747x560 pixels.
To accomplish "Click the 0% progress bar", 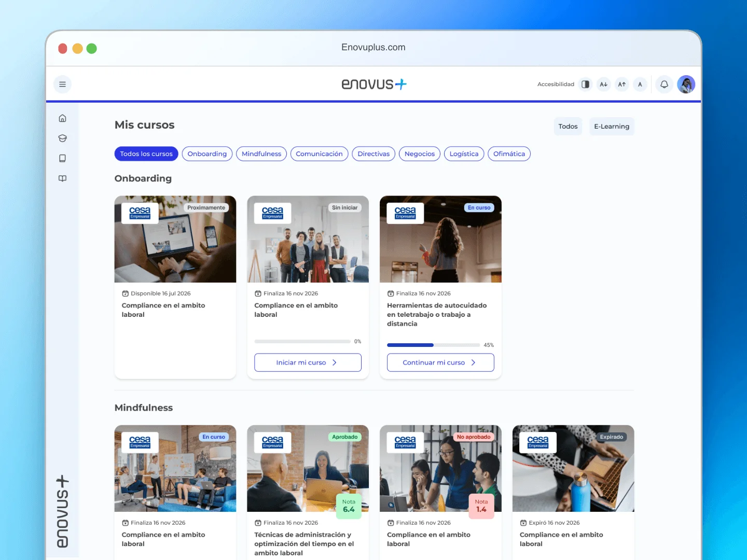I will coord(302,342).
